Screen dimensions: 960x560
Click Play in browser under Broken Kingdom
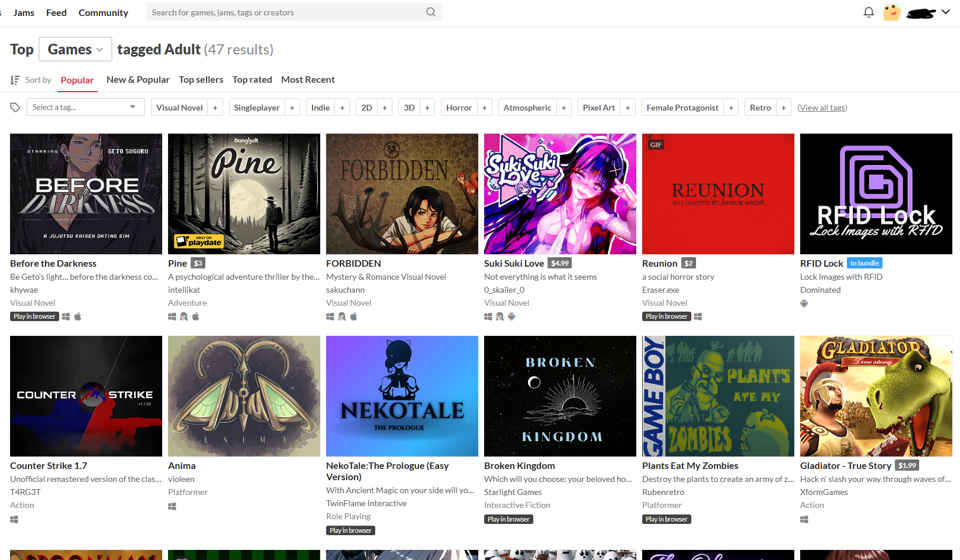[x=508, y=519]
